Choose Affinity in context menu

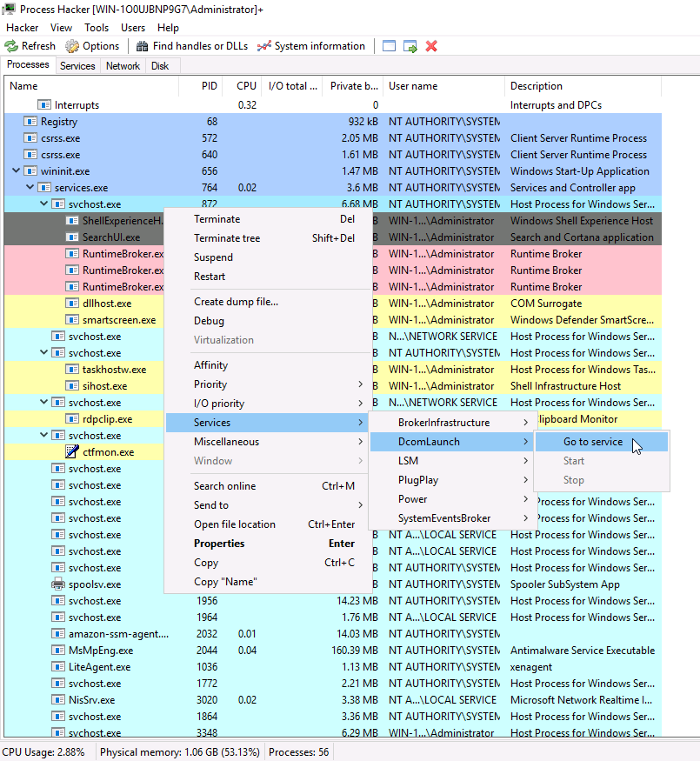click(268, 365)
